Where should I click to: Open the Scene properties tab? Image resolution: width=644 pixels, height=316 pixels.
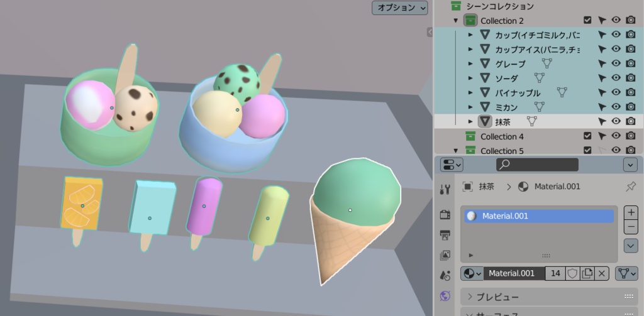coord(445,275)
